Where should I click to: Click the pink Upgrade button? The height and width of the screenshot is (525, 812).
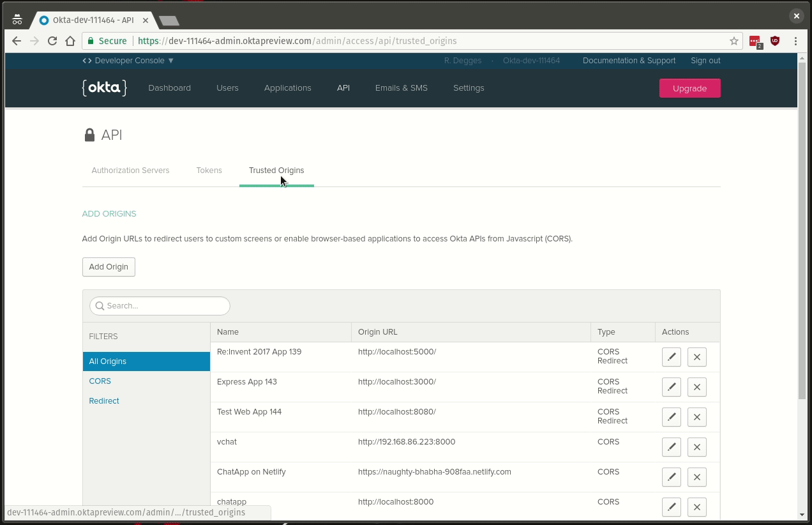pyautogui.click(x=689, y=88)
